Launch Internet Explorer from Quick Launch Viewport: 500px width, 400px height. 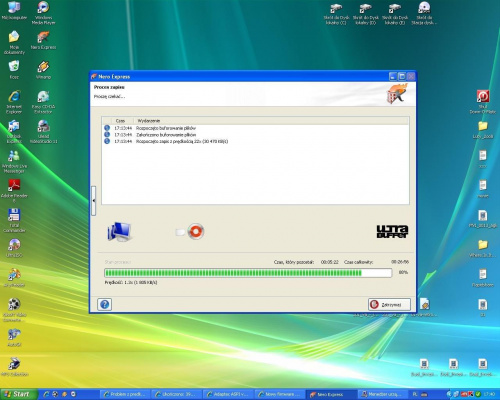point(46,394)
